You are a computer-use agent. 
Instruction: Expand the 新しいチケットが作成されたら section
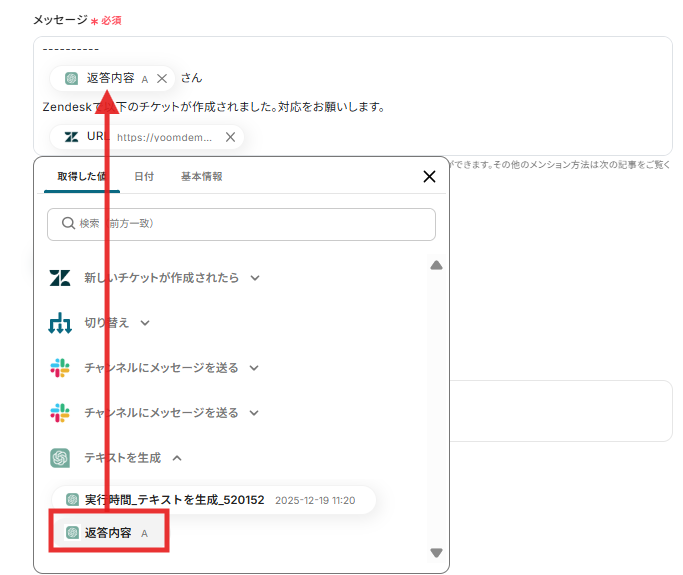click(x=255, y=278)
